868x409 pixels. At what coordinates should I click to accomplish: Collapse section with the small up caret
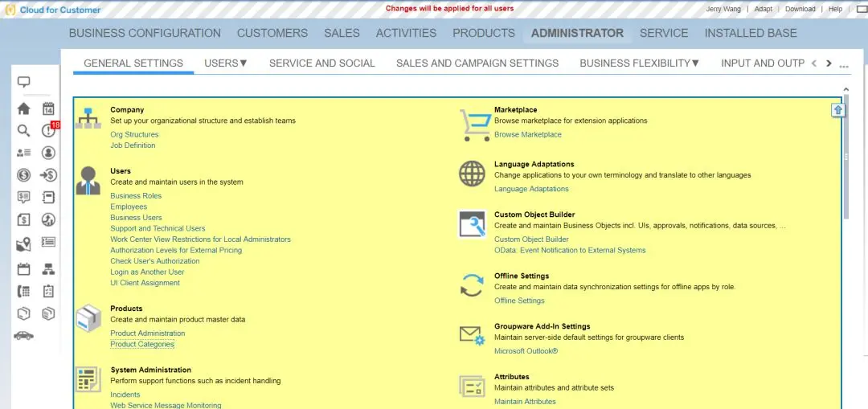(845, 89)
